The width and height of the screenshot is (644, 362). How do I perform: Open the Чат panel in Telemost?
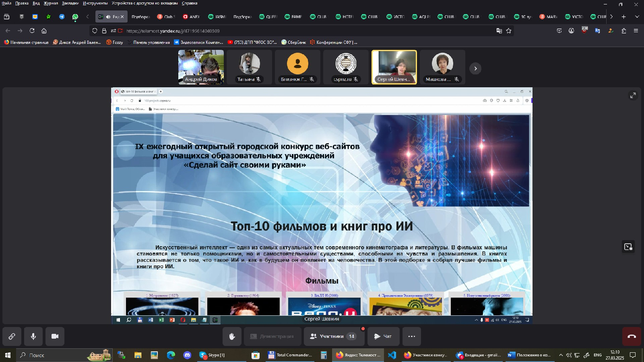point(383,336)
